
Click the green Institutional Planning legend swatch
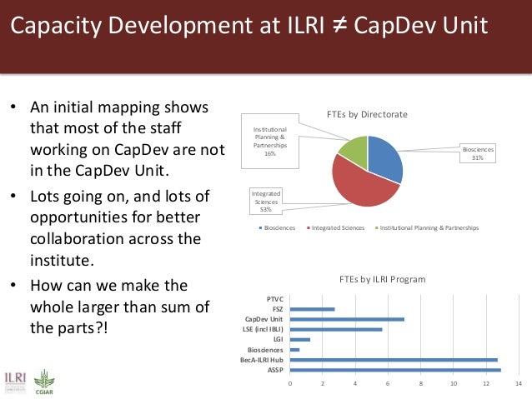pos(377,227)
